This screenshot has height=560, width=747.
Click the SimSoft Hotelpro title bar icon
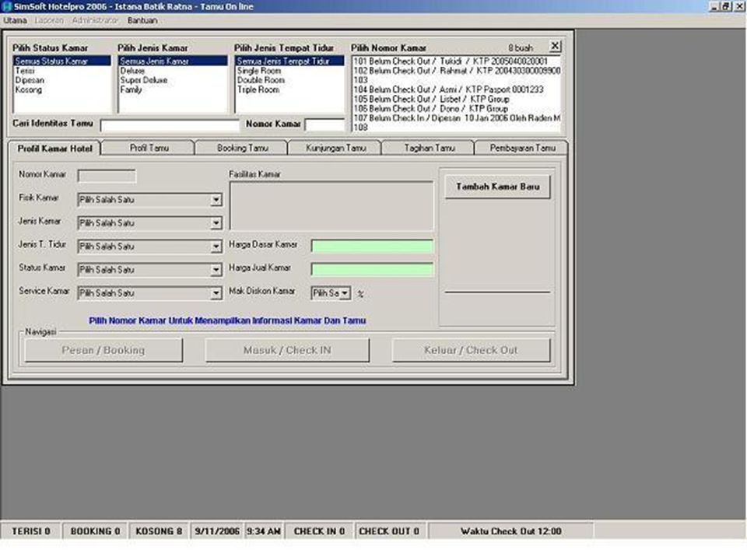click(7, 7)
